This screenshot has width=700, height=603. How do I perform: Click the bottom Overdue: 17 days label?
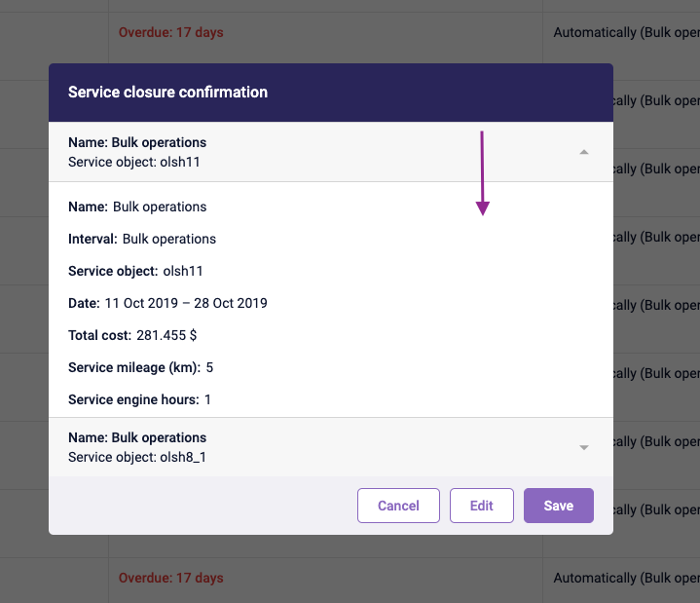(x=170, y=578)
